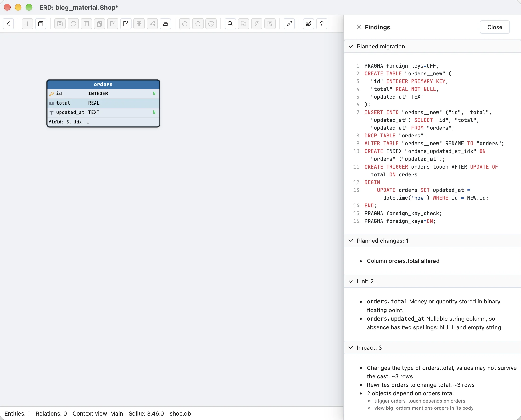Image resolution: width=521 pixels, height=420 pixels.
Task: Select the orders table header
Action: coord(103,85)
